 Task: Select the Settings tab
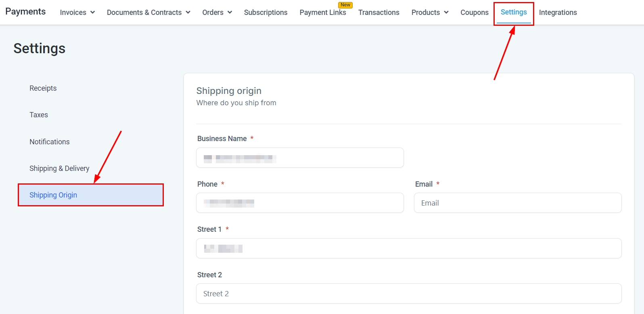pyautogui.click(x=513, y=12)
